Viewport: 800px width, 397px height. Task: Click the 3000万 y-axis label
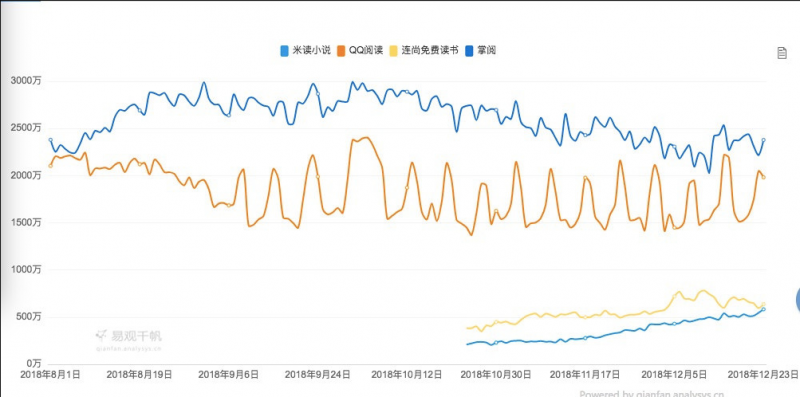26,81
